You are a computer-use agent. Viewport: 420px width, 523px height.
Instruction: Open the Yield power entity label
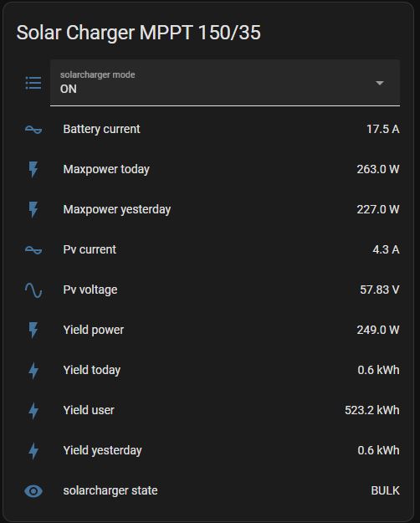click(x=94, y=330)
